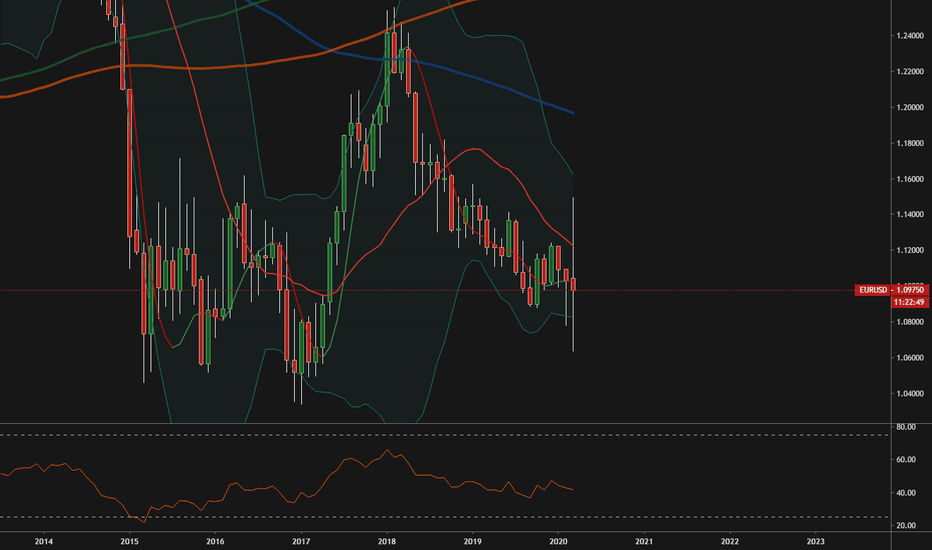
Task: Click the 2014 year label on time axis
Action: click(43, 541)
